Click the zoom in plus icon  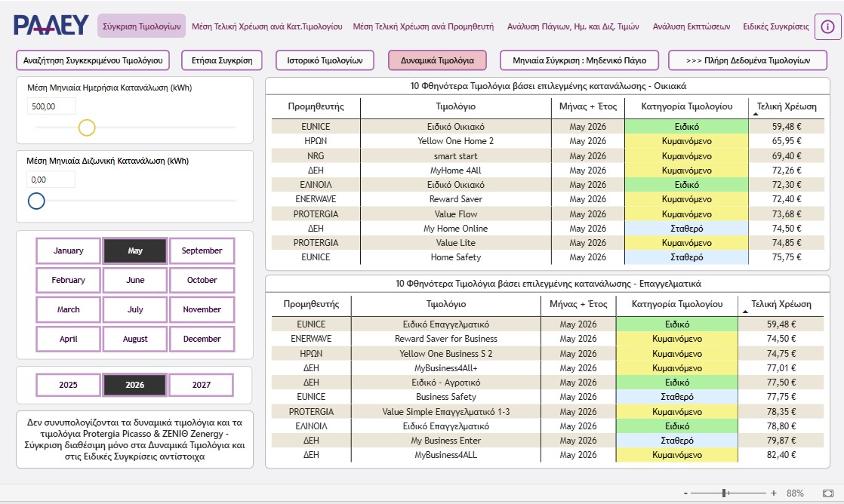(x=774, y=493)
